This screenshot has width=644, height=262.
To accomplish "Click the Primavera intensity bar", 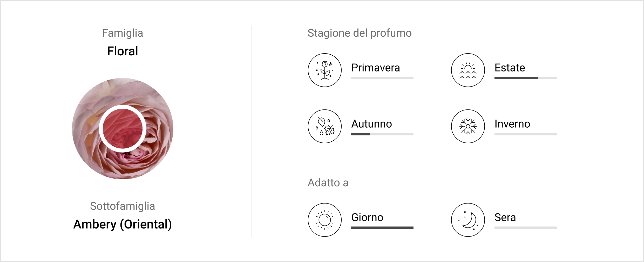I will 382,78.
